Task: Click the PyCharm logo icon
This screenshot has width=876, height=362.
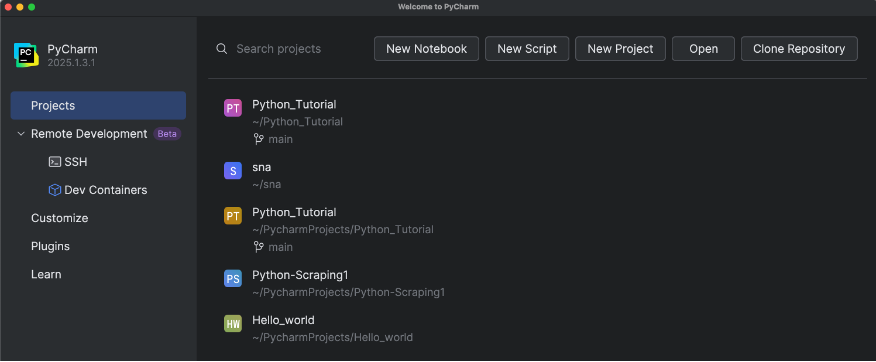Action: pyautogui.click(x=26, y=55)
